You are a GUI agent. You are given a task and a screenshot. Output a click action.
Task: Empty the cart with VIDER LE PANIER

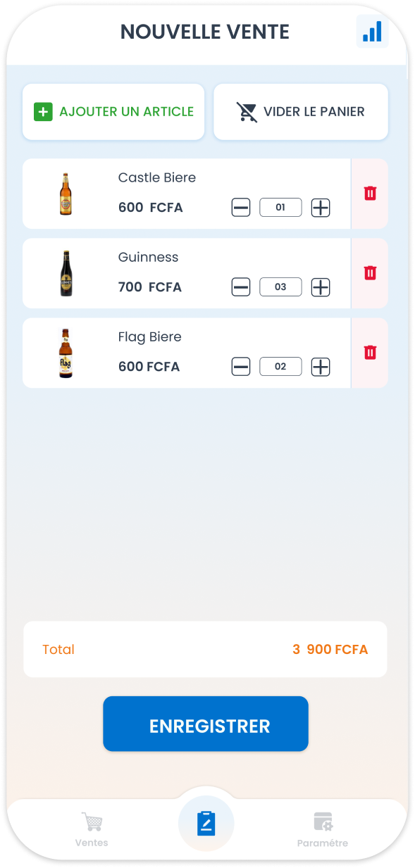pos(301,112)
